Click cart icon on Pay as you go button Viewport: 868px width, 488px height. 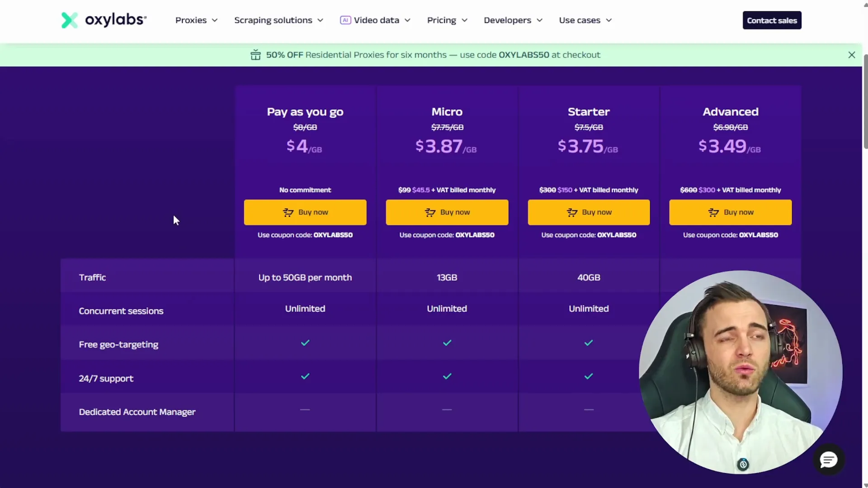(288, 212)
